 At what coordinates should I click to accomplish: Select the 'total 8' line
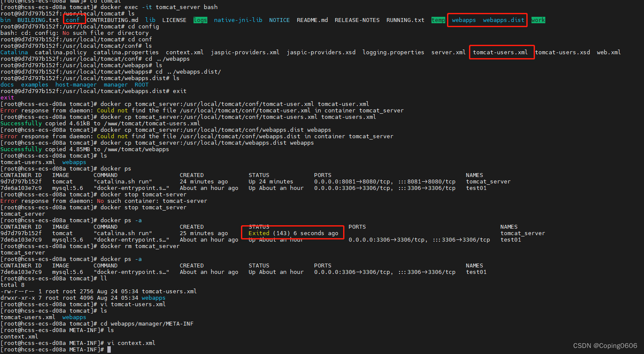[13, 285]
